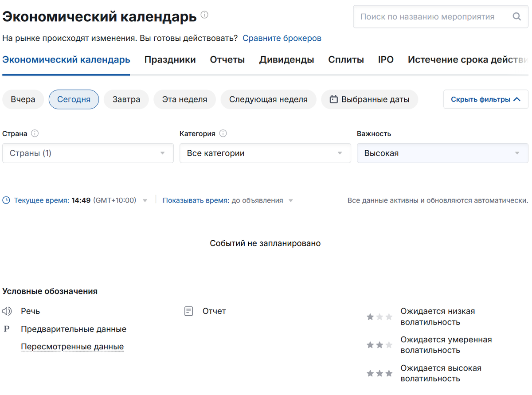Click the info icon next to Категория
532x395 pixels.
tap(223, 133)
